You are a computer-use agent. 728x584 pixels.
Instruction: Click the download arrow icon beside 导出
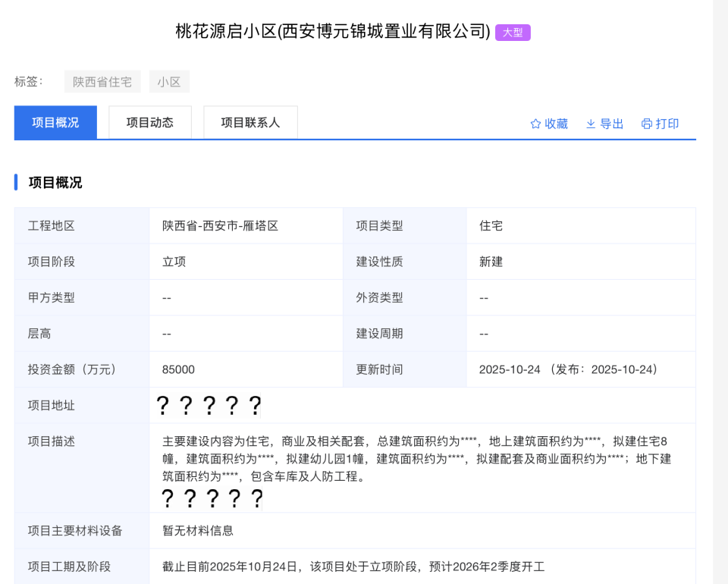tap(589, 124)
